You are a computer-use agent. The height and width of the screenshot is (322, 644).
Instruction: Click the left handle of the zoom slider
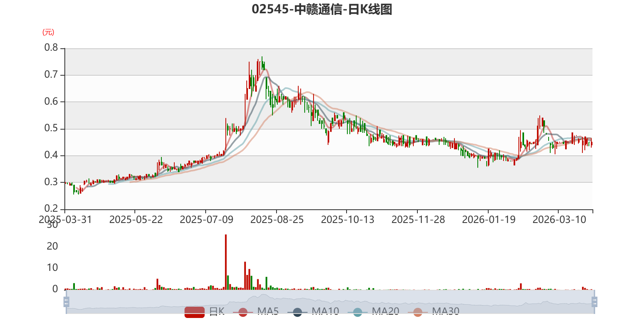(66, 302)
